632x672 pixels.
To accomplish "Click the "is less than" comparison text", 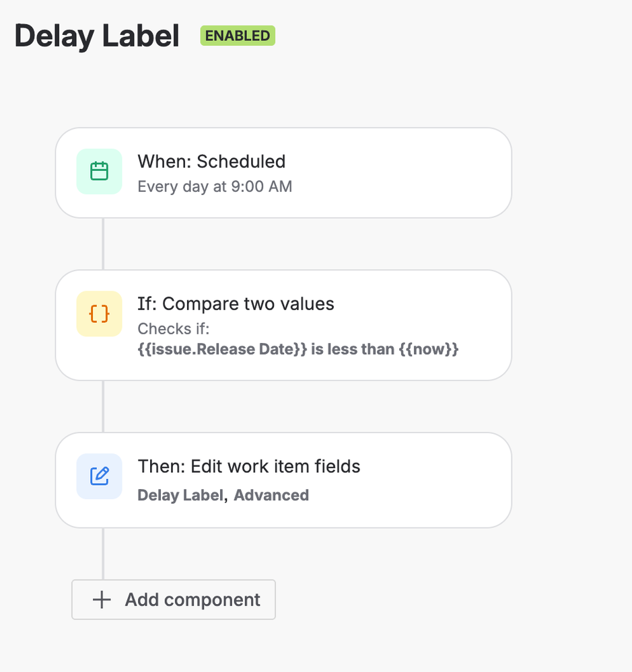I will [353, 349].
